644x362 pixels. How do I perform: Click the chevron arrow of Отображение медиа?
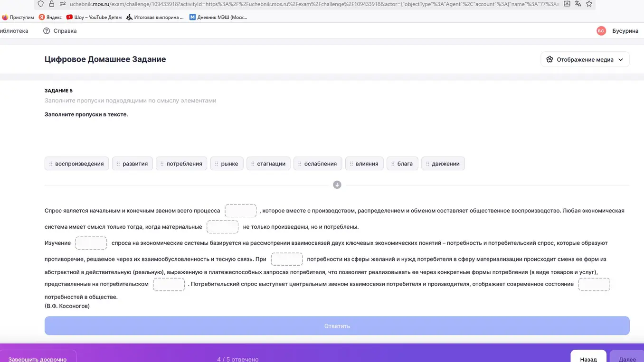pos(621,60)
